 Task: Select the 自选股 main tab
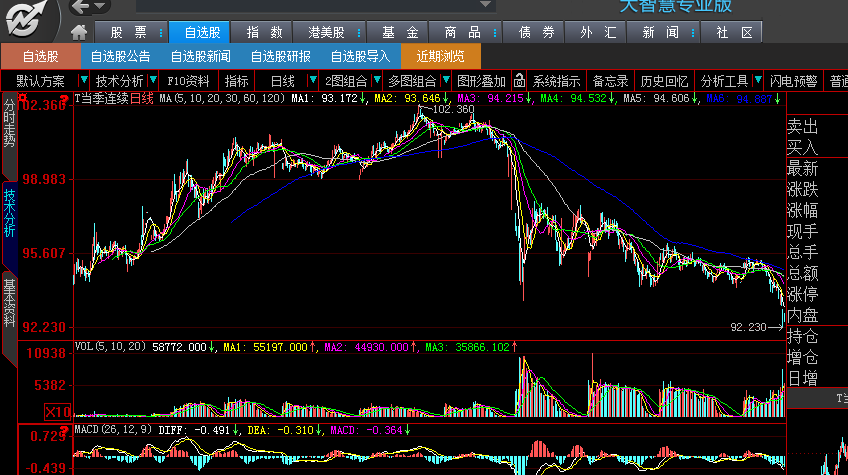tap(200, 32)
